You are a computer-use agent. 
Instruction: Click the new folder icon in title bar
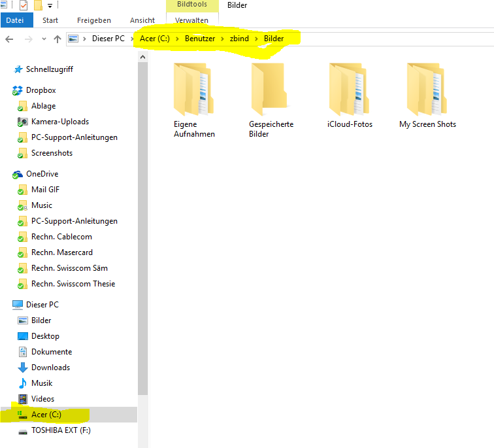(x=38, y=5)
